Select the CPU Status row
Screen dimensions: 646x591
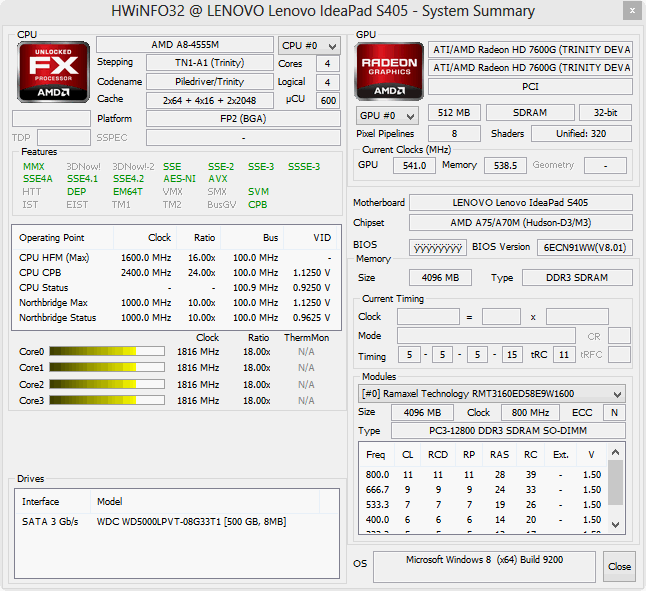(x=175, y=287)
